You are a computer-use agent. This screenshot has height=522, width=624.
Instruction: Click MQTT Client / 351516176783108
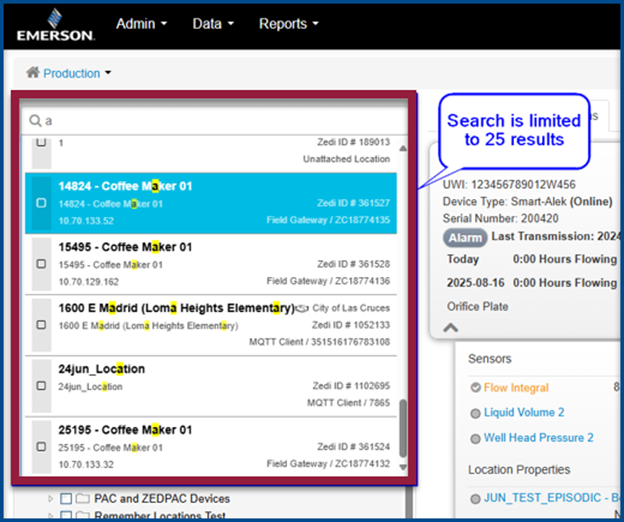click(x=320, y=342)
